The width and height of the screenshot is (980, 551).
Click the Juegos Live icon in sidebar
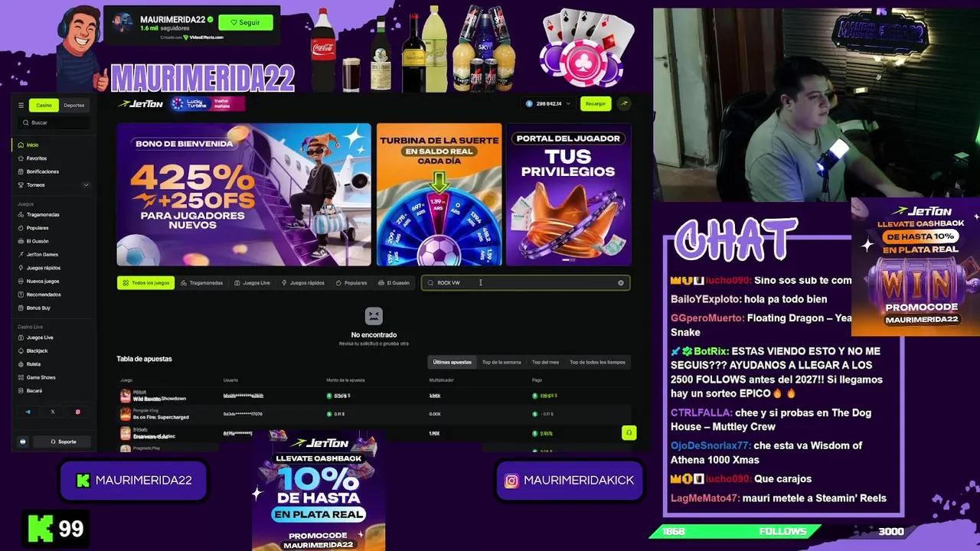click(21, 337)
